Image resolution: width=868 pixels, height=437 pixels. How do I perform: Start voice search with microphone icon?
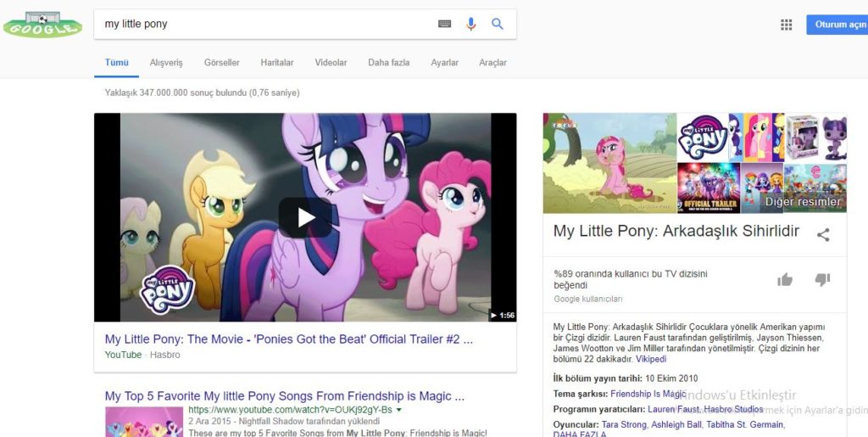[471, 25]
